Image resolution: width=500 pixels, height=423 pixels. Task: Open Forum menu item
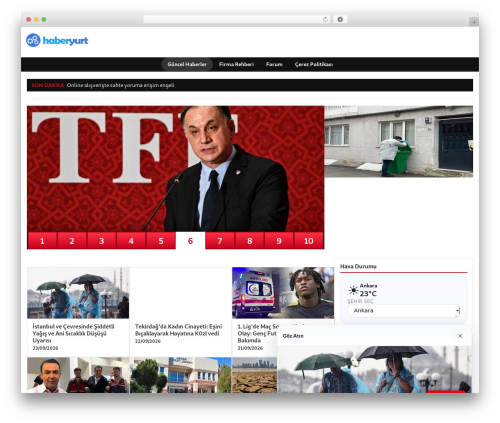click(274, 64)
